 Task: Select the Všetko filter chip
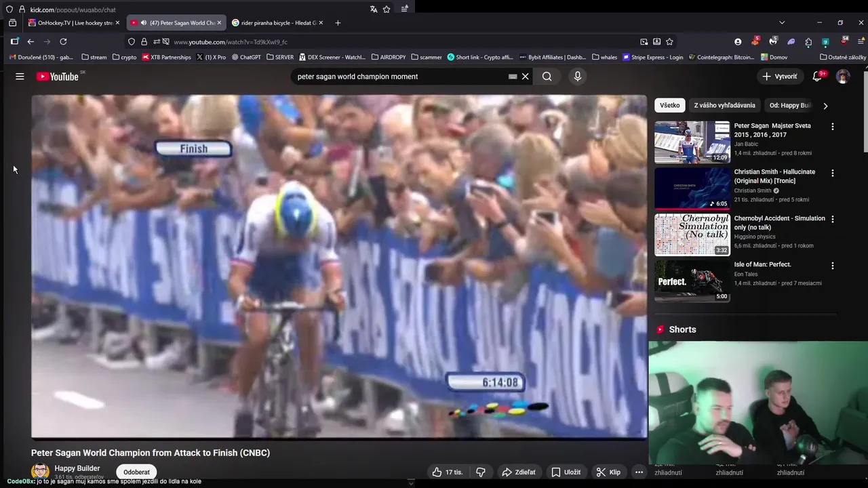coord(669,105)
